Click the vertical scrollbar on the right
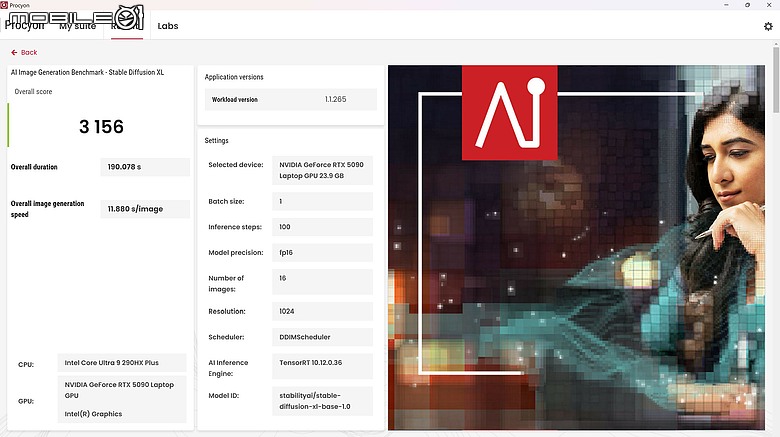Screen dimensions: 780x437 (776, 79)
